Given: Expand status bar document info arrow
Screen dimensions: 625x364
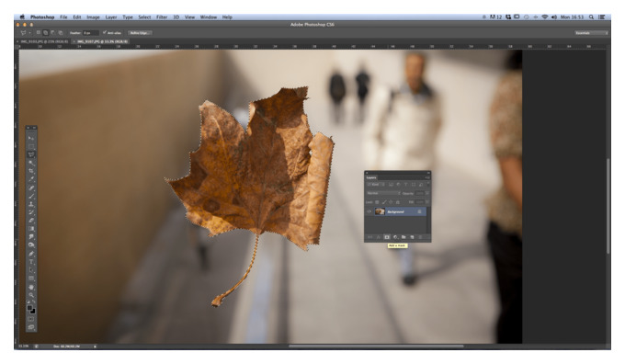Looking at the screenshot, I should (95, 347).
